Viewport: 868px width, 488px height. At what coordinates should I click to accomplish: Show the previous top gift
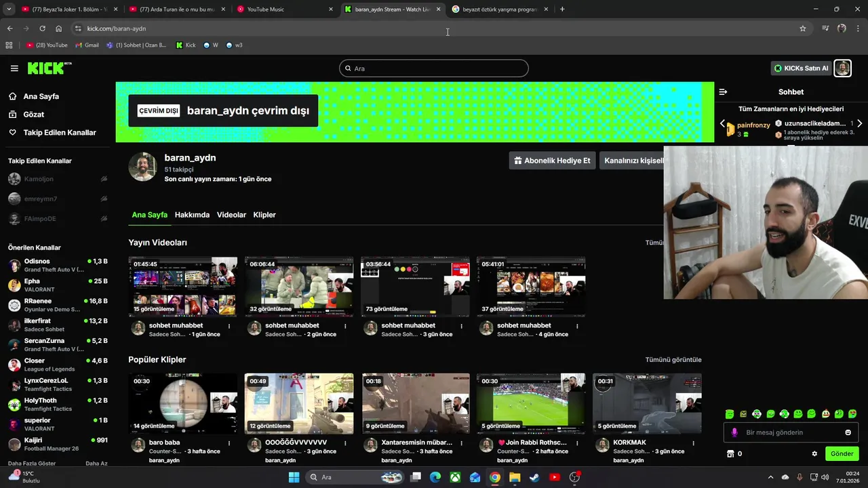[x=722, y=124]
